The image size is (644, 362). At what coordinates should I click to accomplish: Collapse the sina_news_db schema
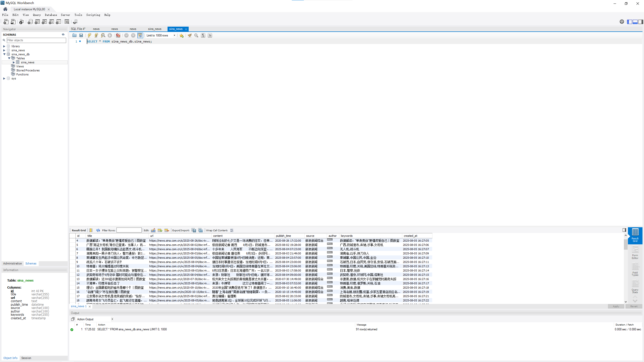click(4, 54)
